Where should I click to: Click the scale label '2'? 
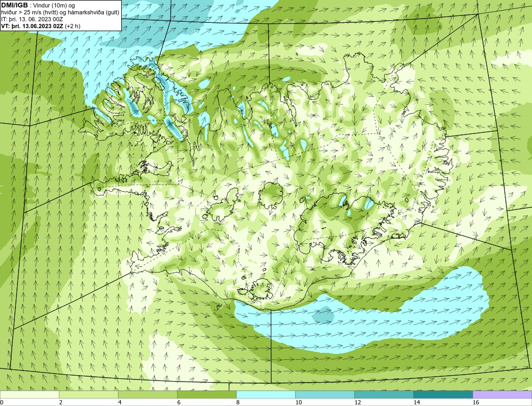pyautogui.click(x=61, y=402)
